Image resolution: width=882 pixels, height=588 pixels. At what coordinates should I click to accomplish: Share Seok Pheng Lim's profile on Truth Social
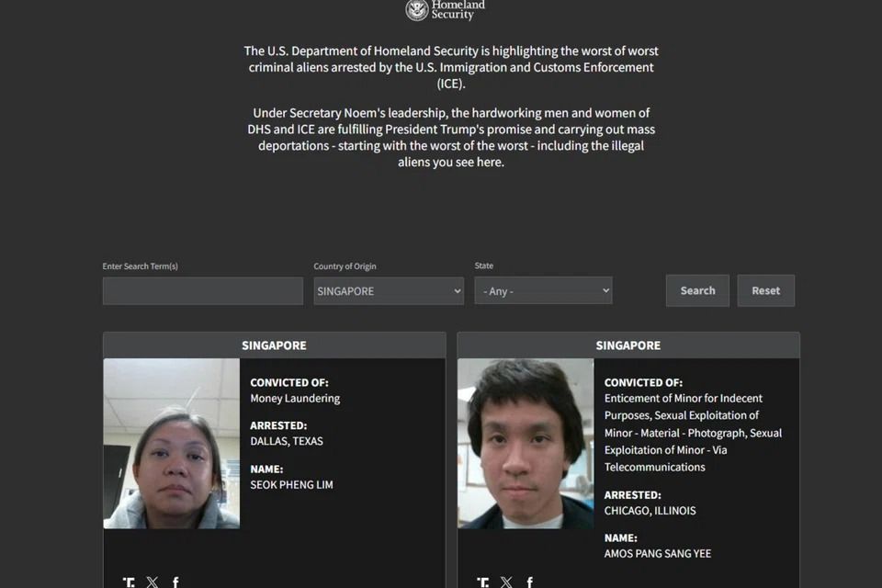pos(129,581)
